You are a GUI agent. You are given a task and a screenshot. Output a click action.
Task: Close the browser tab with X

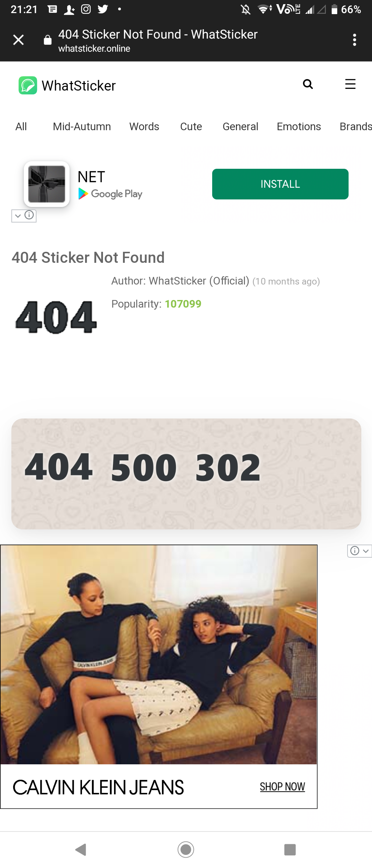(x=18, y=40)
